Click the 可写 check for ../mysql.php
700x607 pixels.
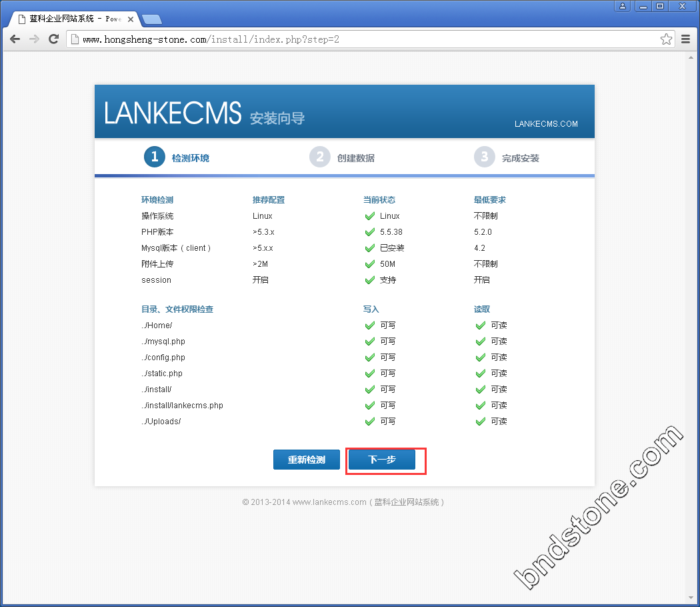click(x=369, y=342)
